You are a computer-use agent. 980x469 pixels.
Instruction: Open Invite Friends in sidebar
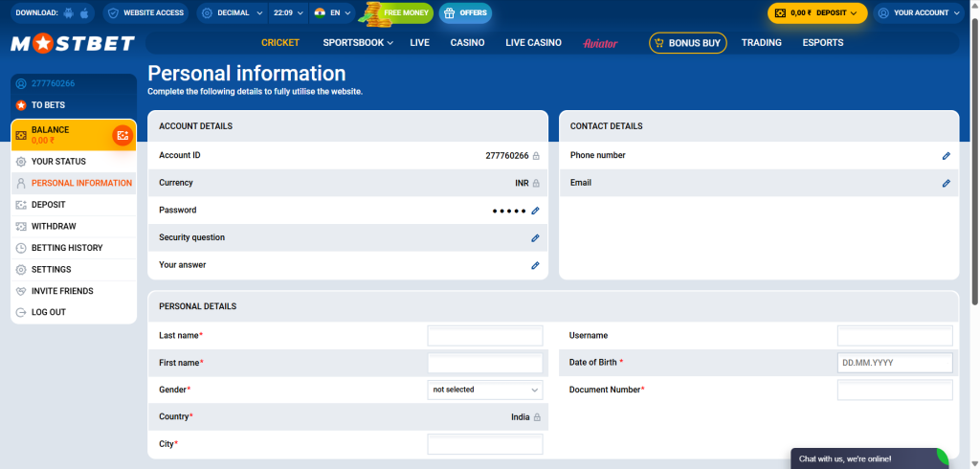[74, 291]
